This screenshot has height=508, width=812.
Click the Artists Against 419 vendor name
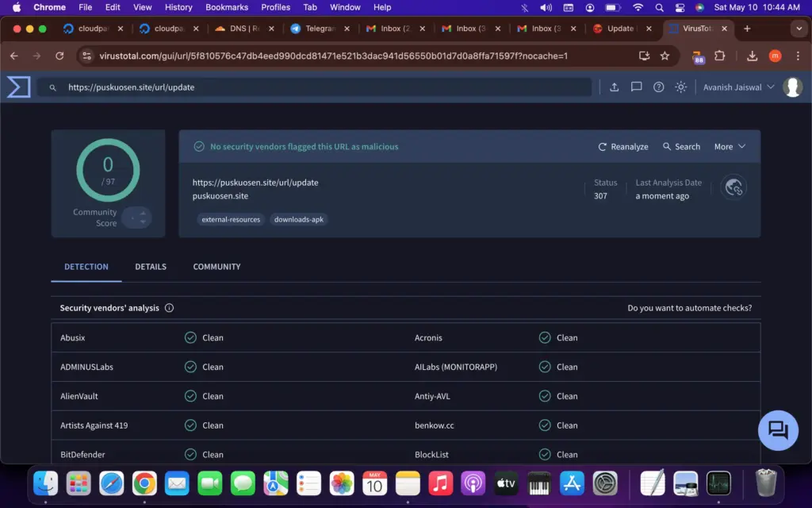pyautogui.click(x=94, y=425)
